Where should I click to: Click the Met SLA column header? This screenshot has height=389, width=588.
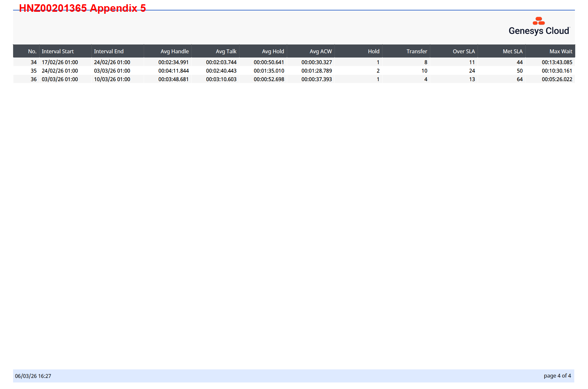[513, 51]
